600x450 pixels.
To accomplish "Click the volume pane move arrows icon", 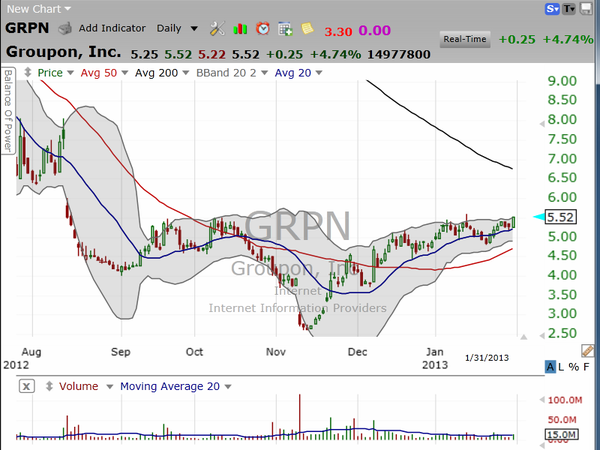I will point(49,386).
